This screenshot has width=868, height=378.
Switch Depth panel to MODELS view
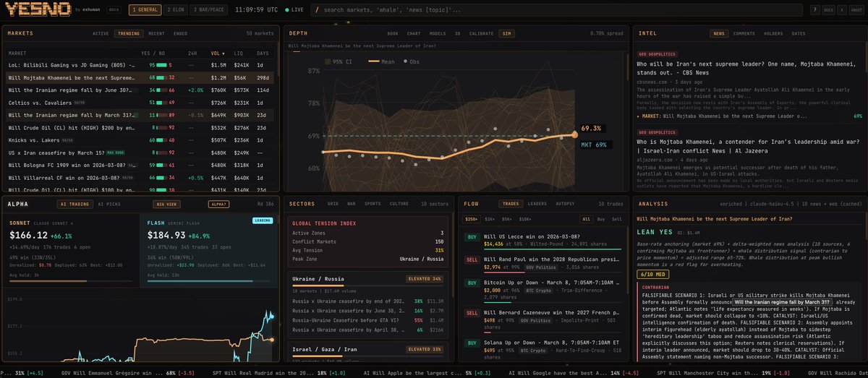click(x=437, y=33)
